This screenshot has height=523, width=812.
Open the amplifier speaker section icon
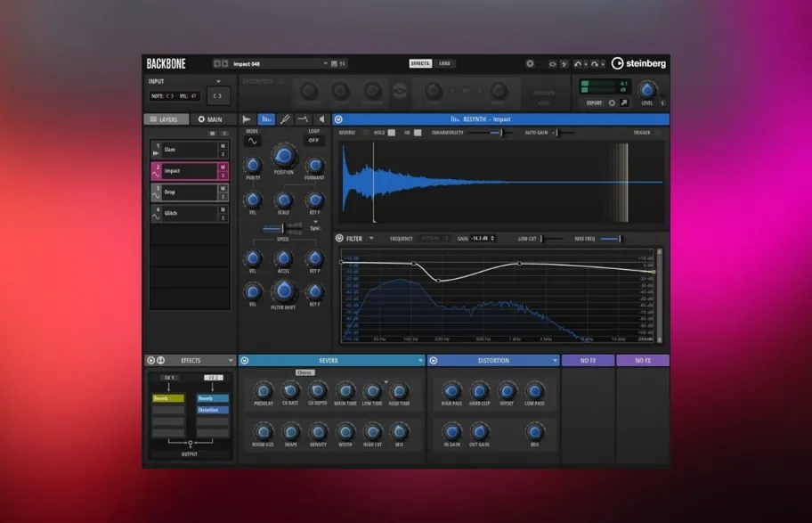tap(321, 119)
